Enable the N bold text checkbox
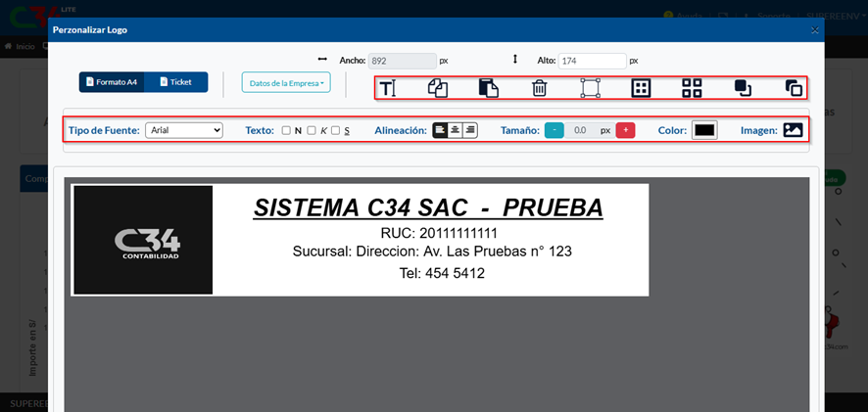 point(286,130)
